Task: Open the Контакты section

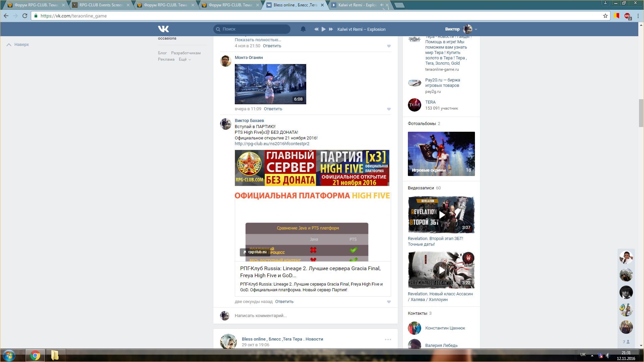Action: [419, 313]
